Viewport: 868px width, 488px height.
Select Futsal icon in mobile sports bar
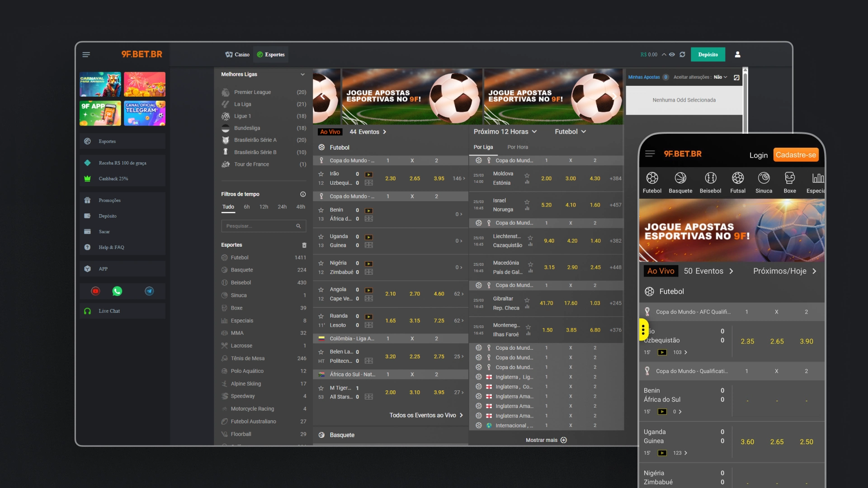(x=738, y=178)
